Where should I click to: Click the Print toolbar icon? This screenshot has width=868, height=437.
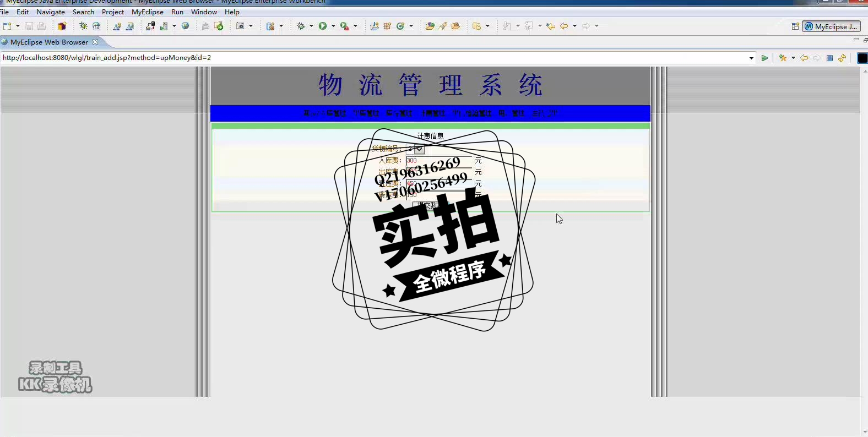coord(41,26)
